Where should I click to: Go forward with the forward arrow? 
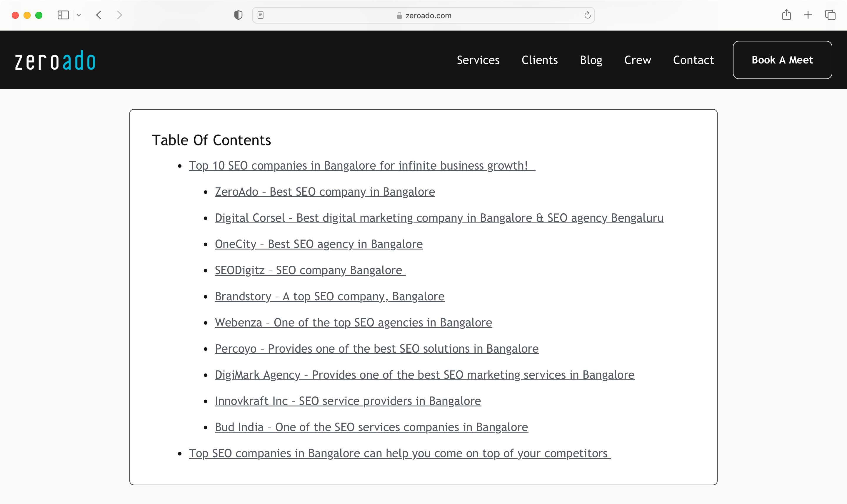[x=119, y=15]
